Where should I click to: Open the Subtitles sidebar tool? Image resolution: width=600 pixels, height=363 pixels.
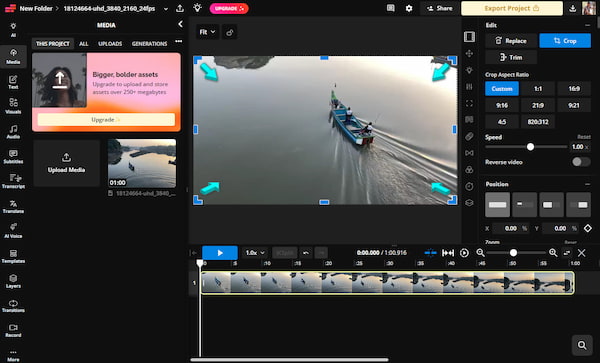point(13,156)
